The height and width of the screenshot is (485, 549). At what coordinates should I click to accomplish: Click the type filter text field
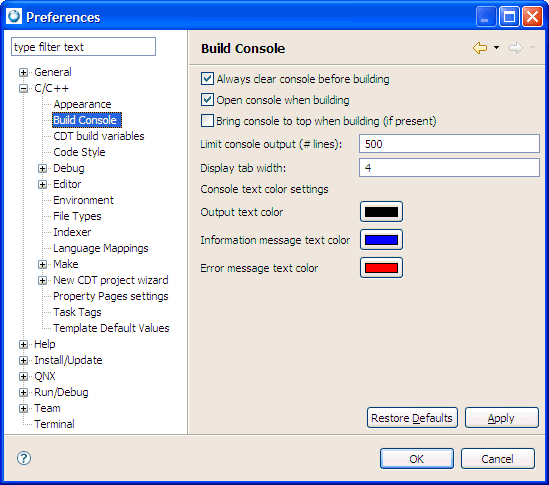pyautogui.click(x=83, y=47)
